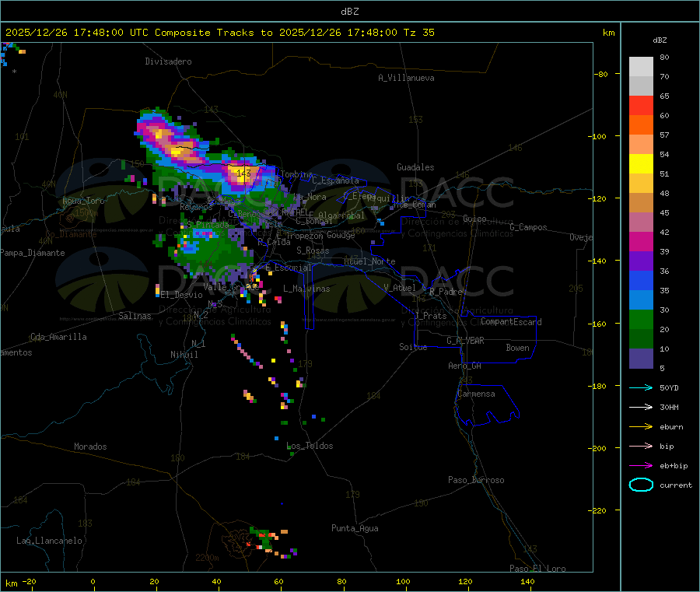Click the G_ALVEAR map label
The width and height of the screenshot is (700, 592).
click(465, 341)
